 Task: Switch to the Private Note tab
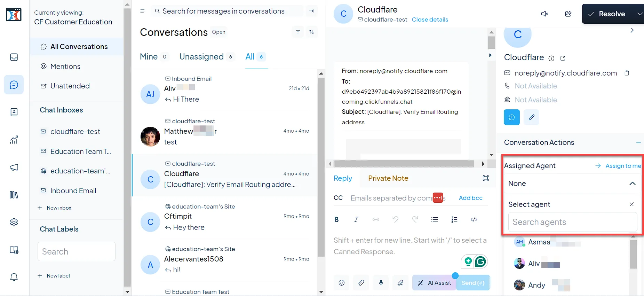point(388,178)
